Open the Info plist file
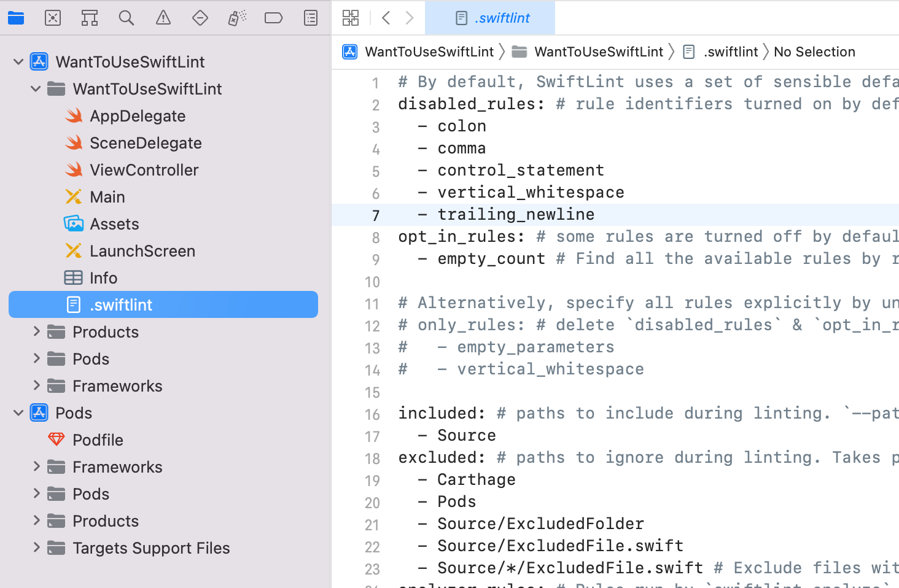The width and height of the screenshot is (899, 588). [163, 277]
